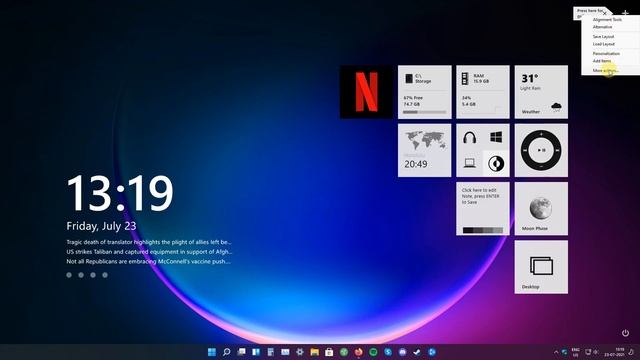Click the laptop icon in the quad tile

[x=469, y=163]
